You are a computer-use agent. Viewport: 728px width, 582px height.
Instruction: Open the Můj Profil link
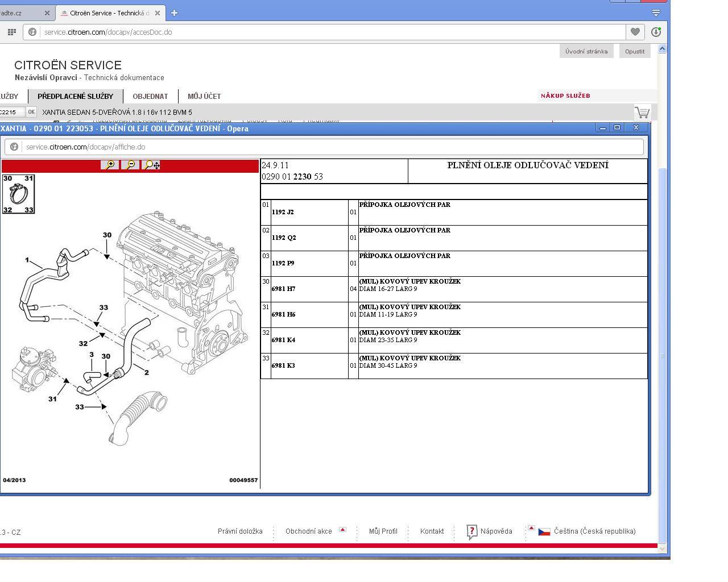point(383,531)
